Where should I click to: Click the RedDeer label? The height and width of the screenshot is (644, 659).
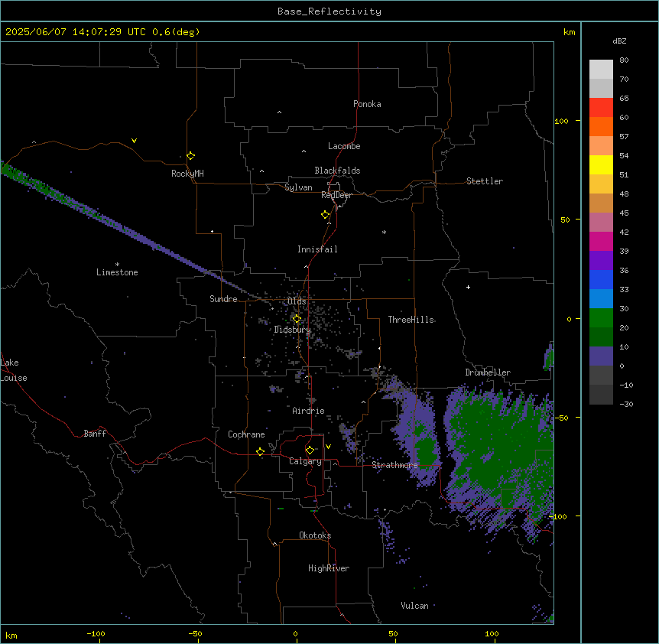click(336, 195)
